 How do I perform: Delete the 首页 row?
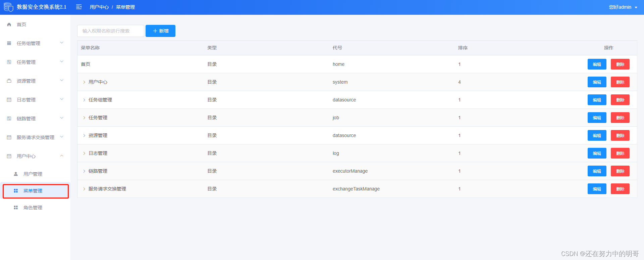620,64
